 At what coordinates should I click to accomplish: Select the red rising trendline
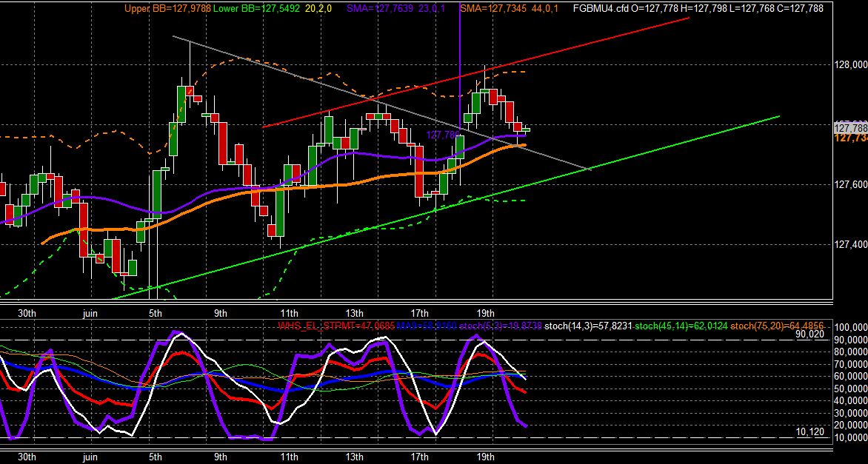tap(476, 72)
